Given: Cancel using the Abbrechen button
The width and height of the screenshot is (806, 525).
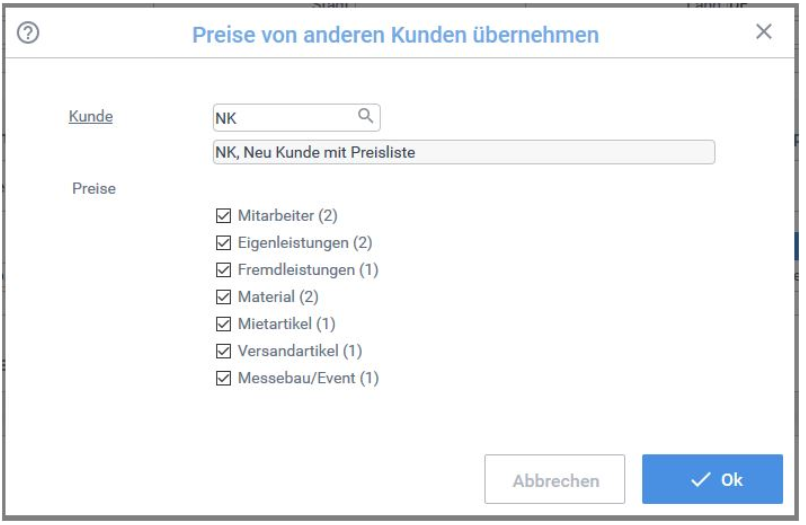Looking at the screenshot, I should tap(555, 479).
